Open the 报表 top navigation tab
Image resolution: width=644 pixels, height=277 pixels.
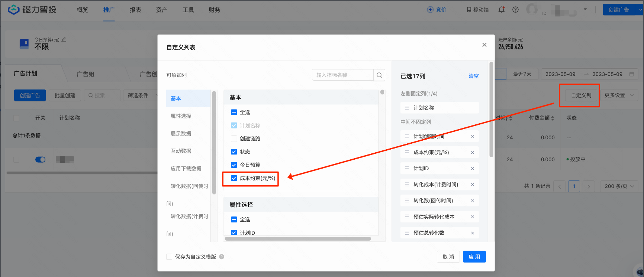point(135,10)
